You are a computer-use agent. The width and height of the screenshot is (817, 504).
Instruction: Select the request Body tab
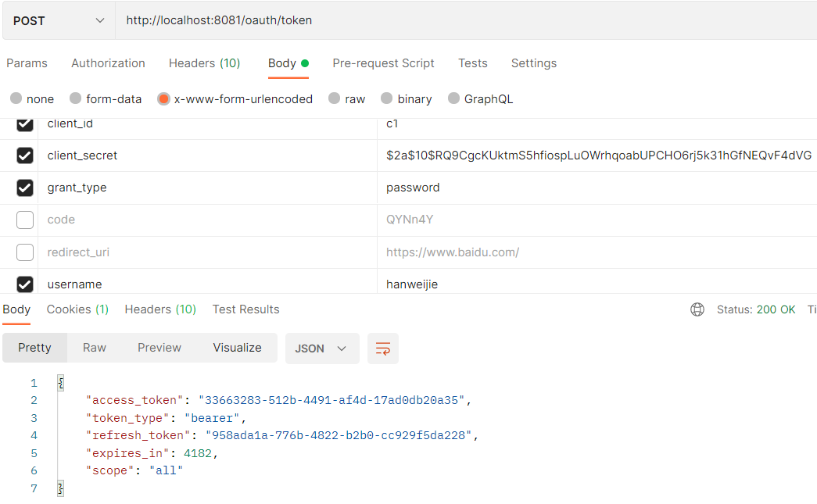coord(288,63)
